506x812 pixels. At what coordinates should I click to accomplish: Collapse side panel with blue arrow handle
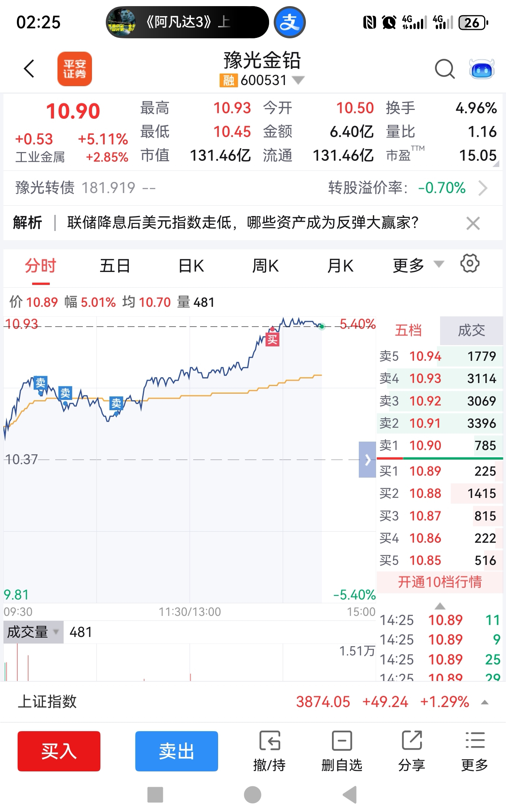point(367,460)
